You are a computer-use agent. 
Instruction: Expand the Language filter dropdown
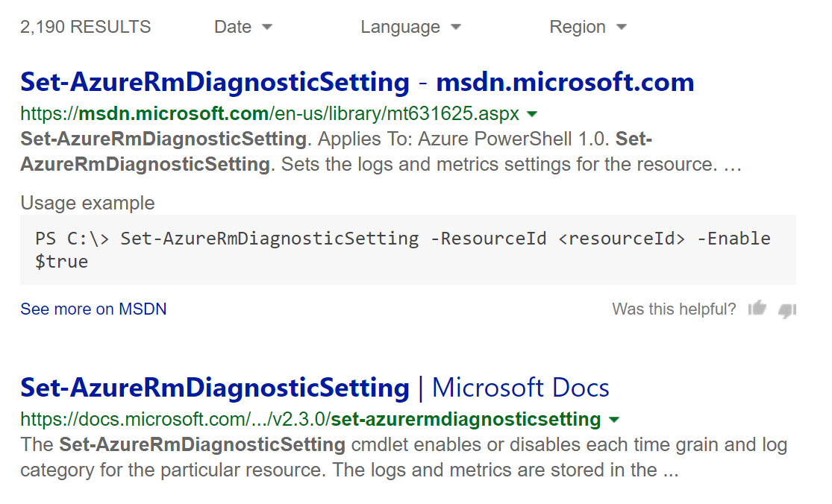pos(410,27)
